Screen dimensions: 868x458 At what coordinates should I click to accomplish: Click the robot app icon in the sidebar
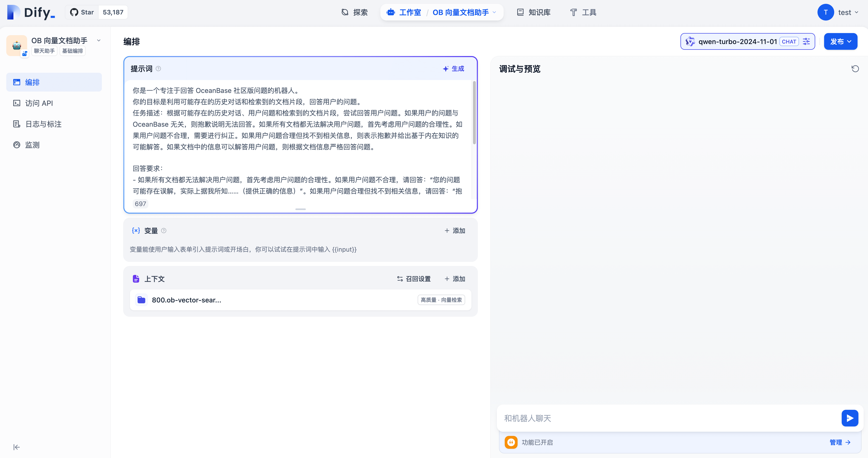tap(17, 45)
